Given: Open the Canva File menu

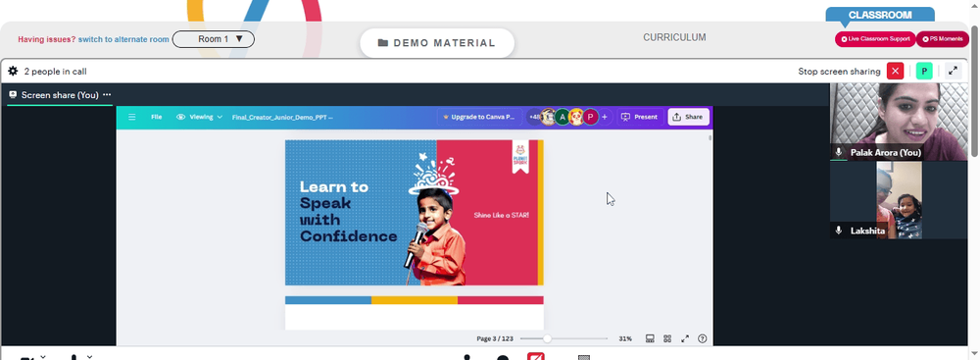Looking at the screenshot, I should [x=156, y=117].
